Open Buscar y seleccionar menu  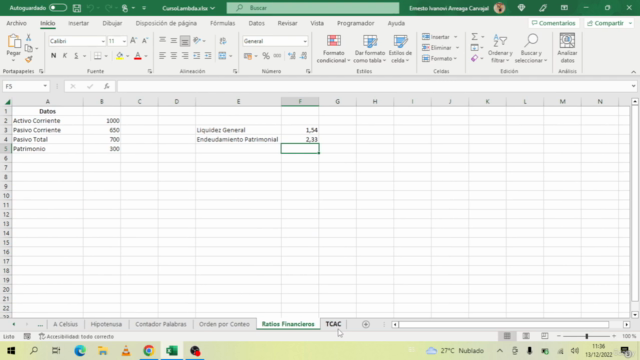(x=531, y=49)
